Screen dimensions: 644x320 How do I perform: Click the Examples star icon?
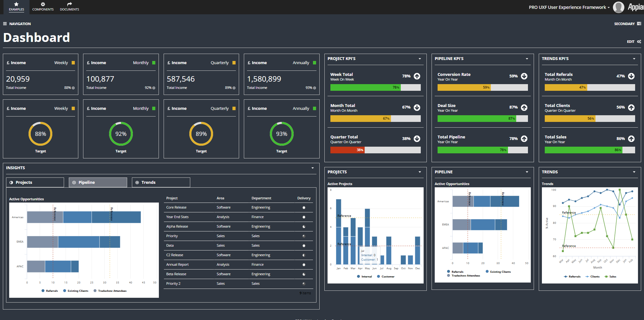[16, 4]
